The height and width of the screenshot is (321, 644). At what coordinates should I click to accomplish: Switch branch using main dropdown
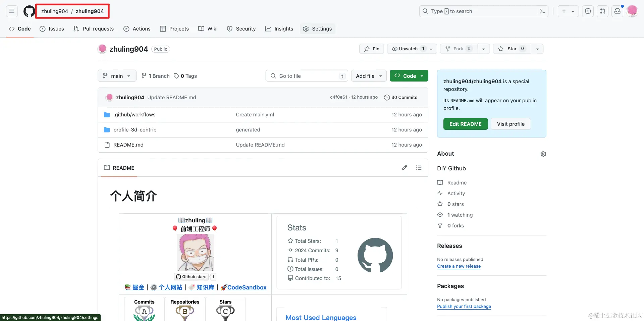click(117, 76)
